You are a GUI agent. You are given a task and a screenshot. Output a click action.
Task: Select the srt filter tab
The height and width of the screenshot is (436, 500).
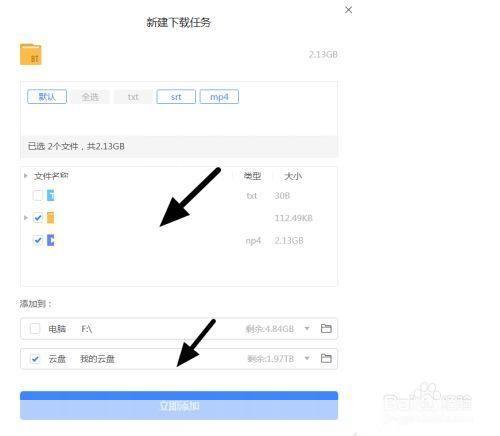pos(176,97)
